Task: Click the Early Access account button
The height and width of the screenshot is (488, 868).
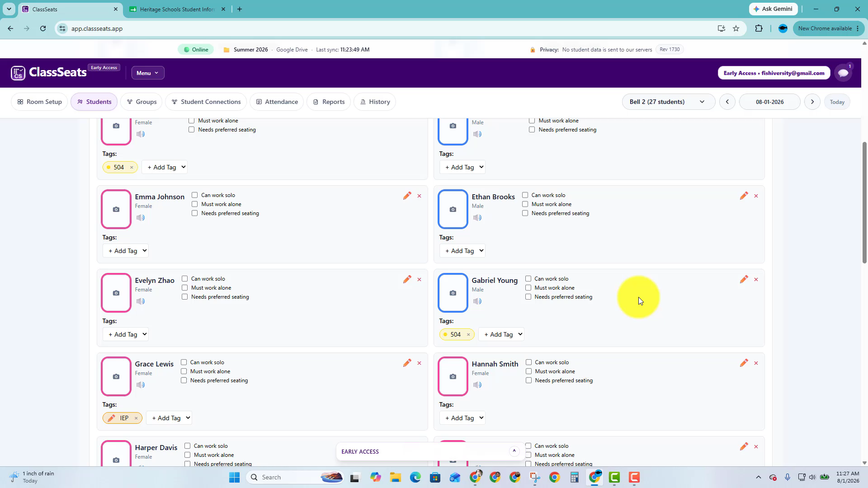Action: (x=774, y=73)
